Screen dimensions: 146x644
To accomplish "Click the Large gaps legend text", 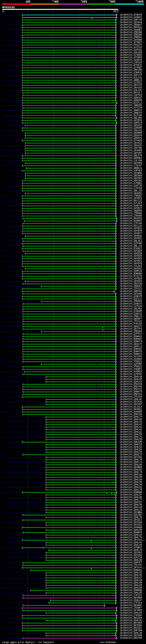I will [28, 642].
